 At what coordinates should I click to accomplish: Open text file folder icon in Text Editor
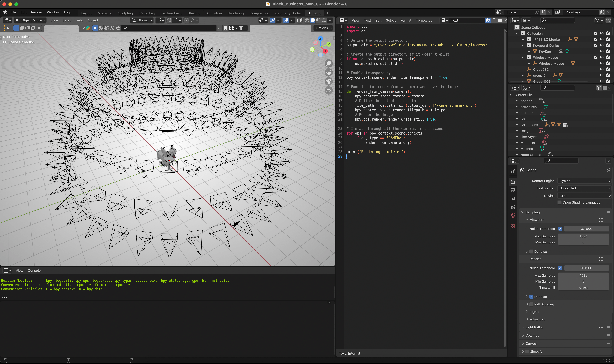(500, 20)
